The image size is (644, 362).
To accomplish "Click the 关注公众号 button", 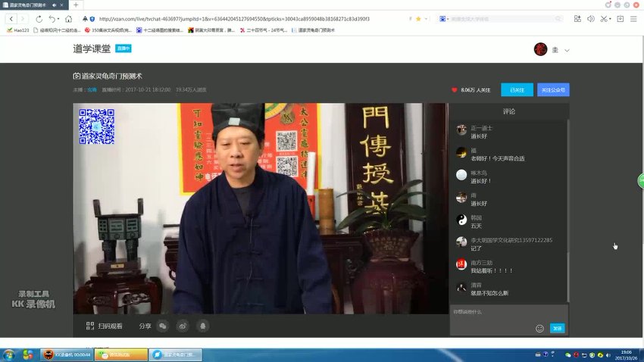I will point(553,90).
